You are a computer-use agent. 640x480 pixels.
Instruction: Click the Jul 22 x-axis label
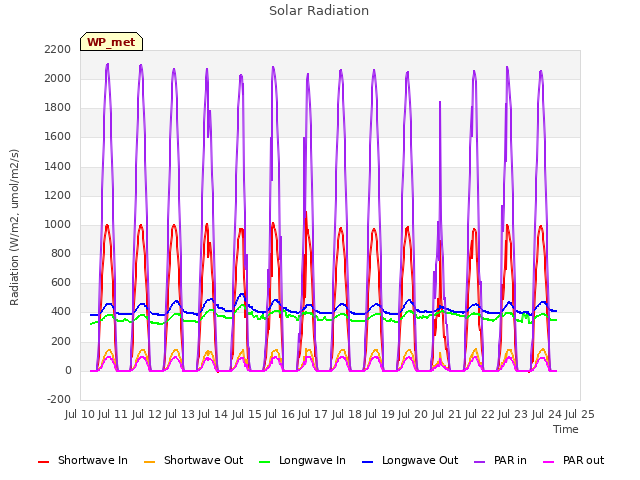480,414
